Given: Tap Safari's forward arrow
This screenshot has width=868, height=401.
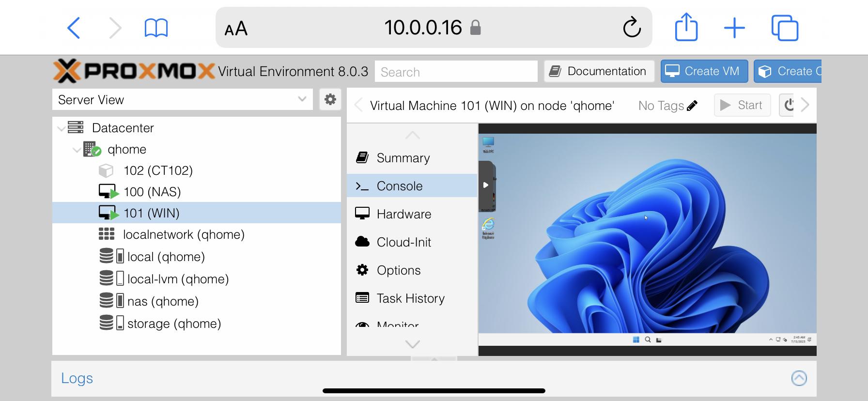Looking at the screenshot, I should [x=115, y=28].
